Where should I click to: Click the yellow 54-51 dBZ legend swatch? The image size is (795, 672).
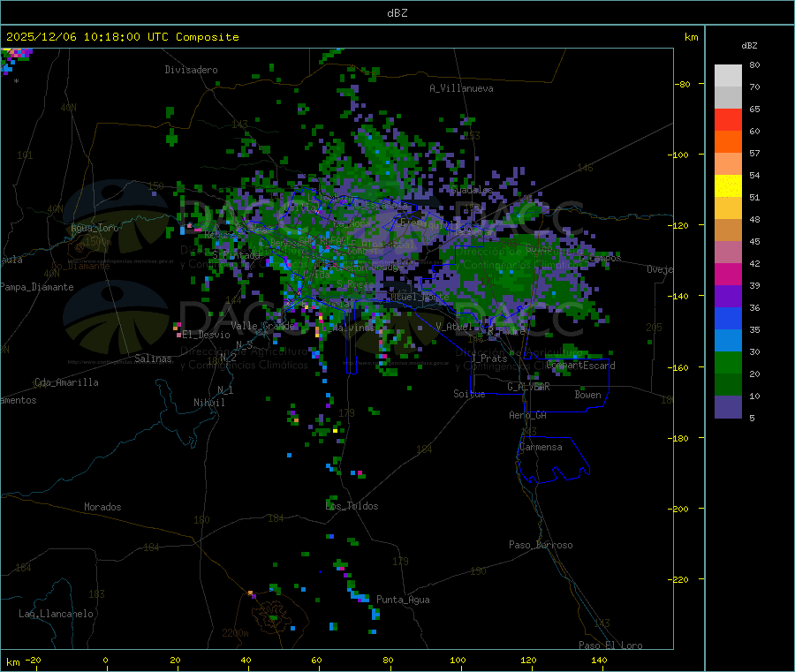click(x=728, y=186)
